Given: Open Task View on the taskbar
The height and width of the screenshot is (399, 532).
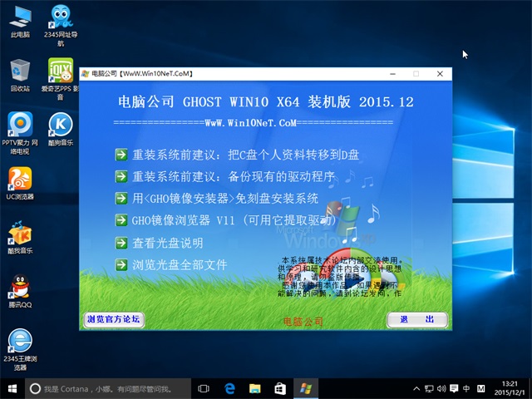Looking at the screenshot, I should [x=204, y=389].
